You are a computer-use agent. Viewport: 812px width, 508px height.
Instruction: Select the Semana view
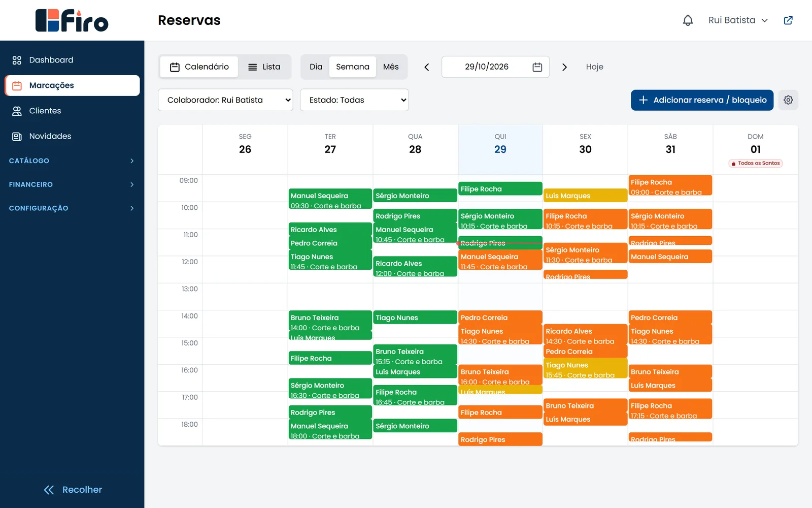[x=353, y=67]
